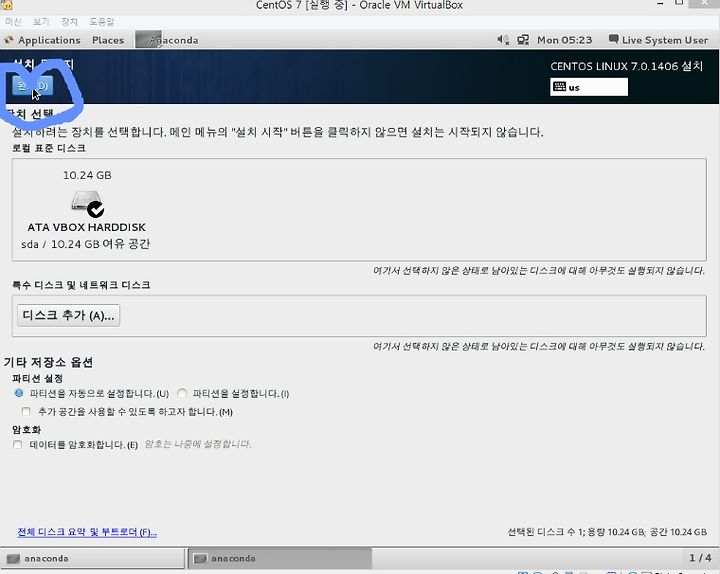Click the 로컬 표준 디스크 heading

click(x=49, y=148)
